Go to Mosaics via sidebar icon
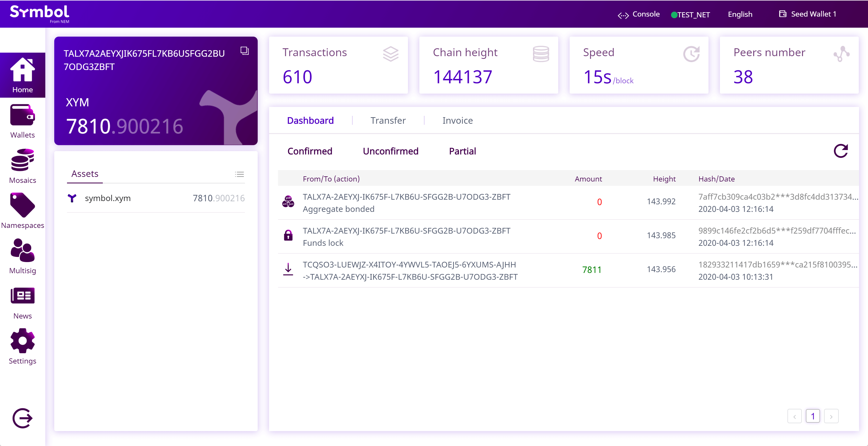Image resolution: width=868 pixels, height=446 pixels. pos(23,160)
